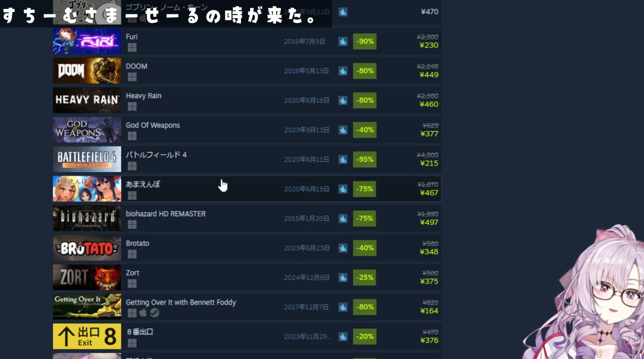Click the Windows platform icon under Zort
The width and height of the screenshot is (644, 359).
[132, 284]
